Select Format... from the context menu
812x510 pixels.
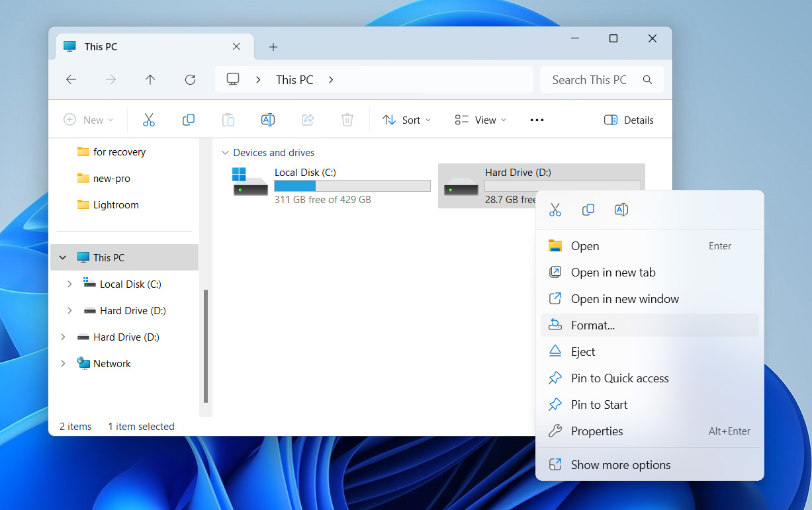[x=650, y=325]
